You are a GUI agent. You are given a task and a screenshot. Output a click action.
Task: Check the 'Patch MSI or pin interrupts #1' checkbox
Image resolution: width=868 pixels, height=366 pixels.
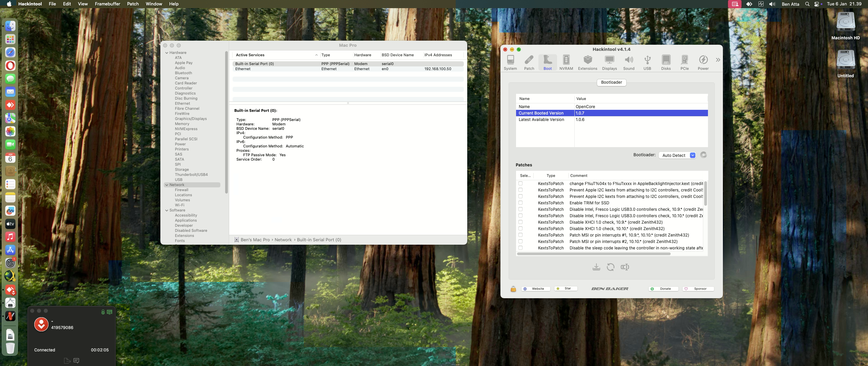[x=520, y=235]
